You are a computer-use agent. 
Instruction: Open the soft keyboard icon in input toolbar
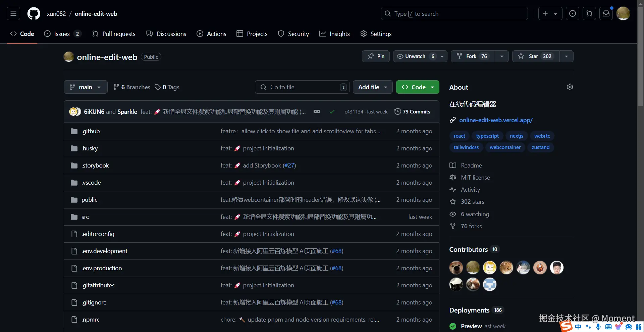[608, 327]
